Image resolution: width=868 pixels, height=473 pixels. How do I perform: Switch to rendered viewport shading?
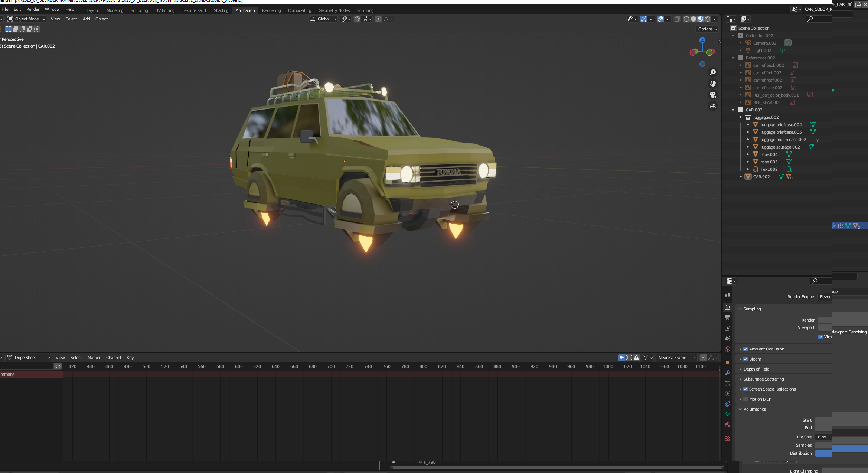(708, 19)
